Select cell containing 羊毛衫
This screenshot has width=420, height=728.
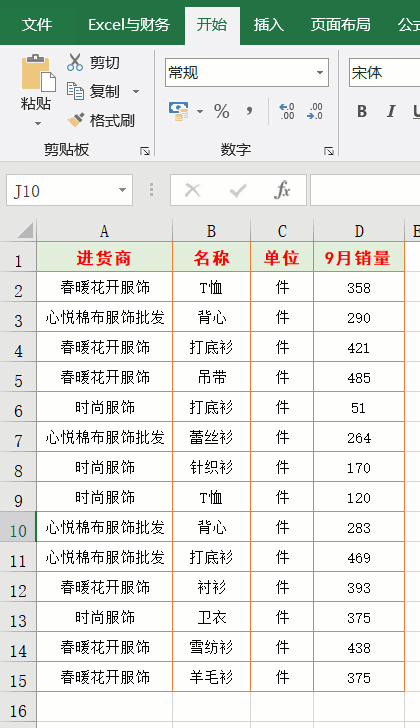pyautogui.click(x=211, y=676)
